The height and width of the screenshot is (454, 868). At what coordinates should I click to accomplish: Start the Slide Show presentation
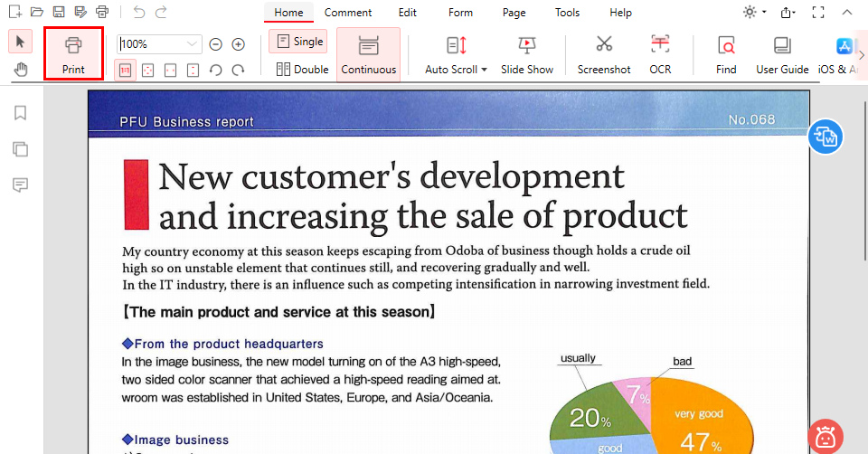click(x=526, y=53)
